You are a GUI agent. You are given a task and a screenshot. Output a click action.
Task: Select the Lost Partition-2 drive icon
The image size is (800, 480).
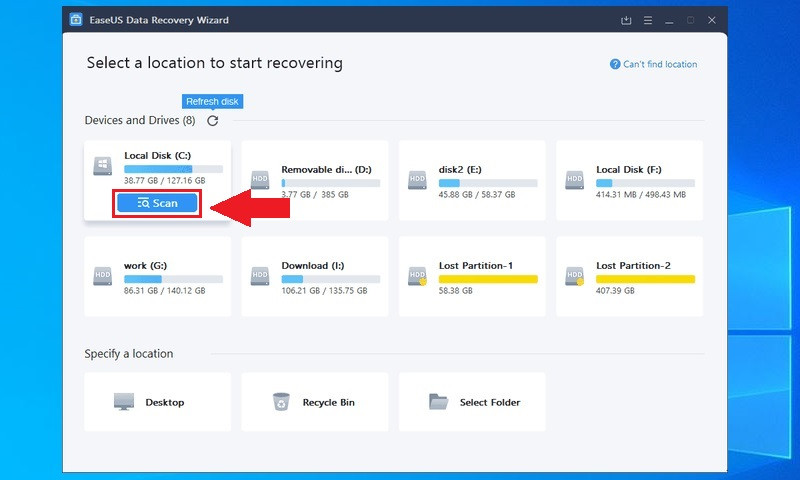pos(574,276)
